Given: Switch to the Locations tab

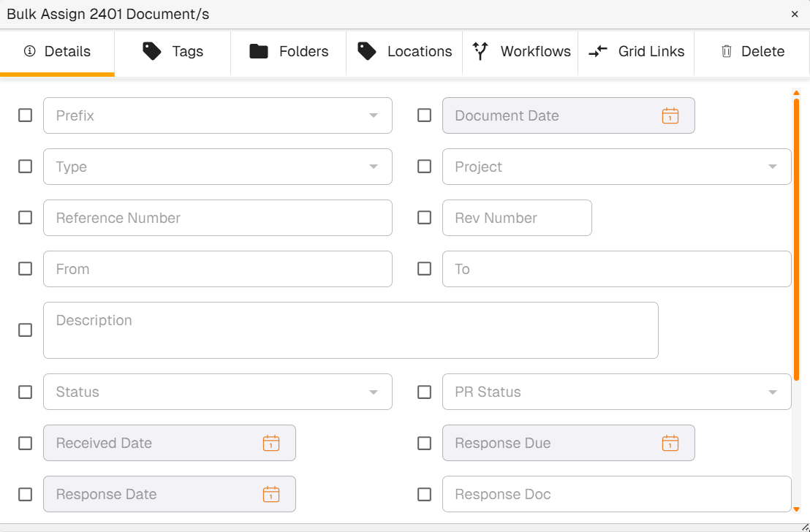Looking at the screenshot, I should (x=404, y=51).
